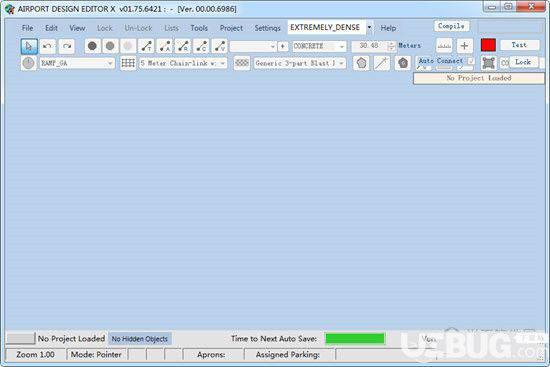Image resolution: width=550 pixels, height=367 pixels.
Task: Select the link tool marked R
Action: (x=183, y=46)
